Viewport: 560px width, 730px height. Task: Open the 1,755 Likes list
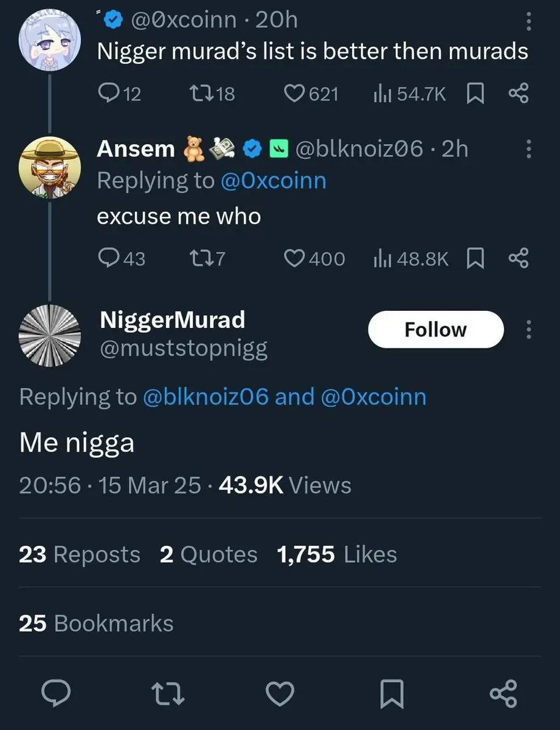(337, 554)
